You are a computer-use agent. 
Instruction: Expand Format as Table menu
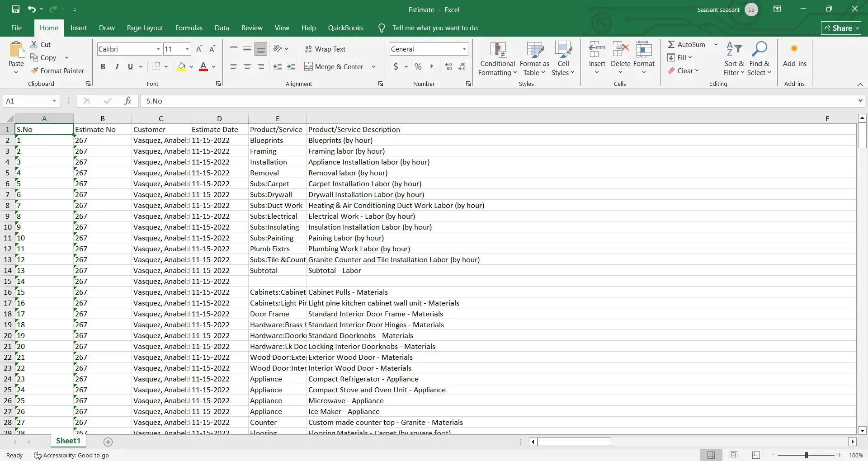tap(534, 59)
